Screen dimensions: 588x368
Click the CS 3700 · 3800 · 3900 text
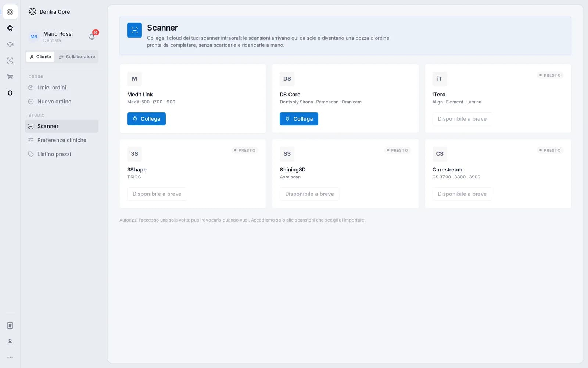pos(456,177)
